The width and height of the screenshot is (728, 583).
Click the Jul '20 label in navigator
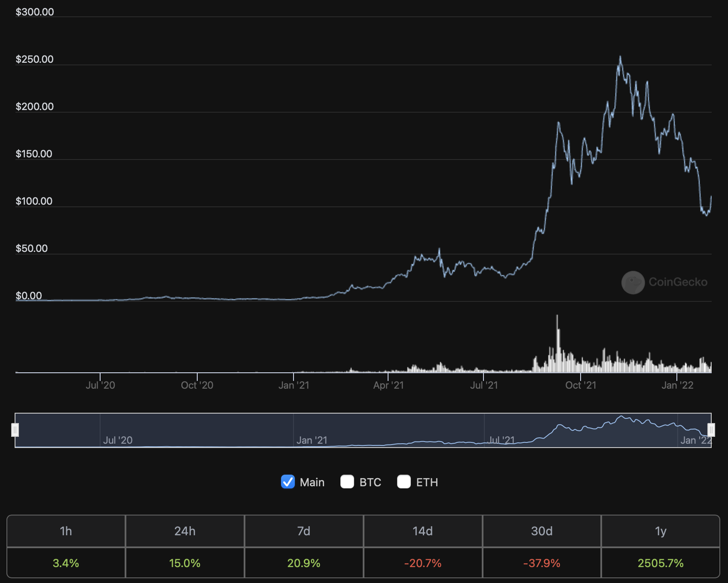tap(118, 440)
